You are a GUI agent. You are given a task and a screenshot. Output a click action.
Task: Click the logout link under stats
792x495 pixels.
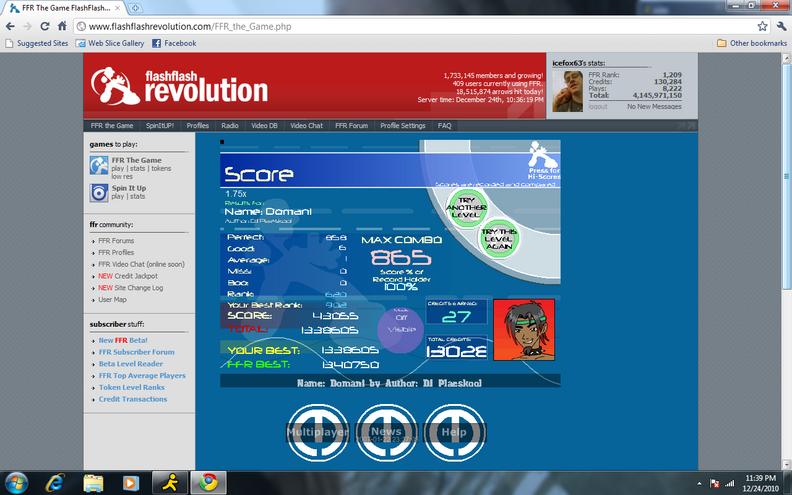(x=598, y=107)
